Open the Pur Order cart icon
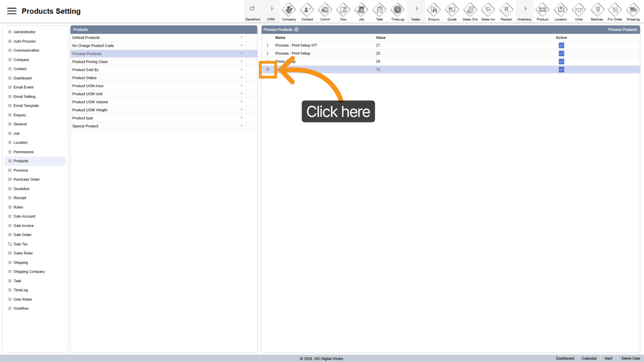The height and width of the screenshot is (362, 644). [615, 10]
